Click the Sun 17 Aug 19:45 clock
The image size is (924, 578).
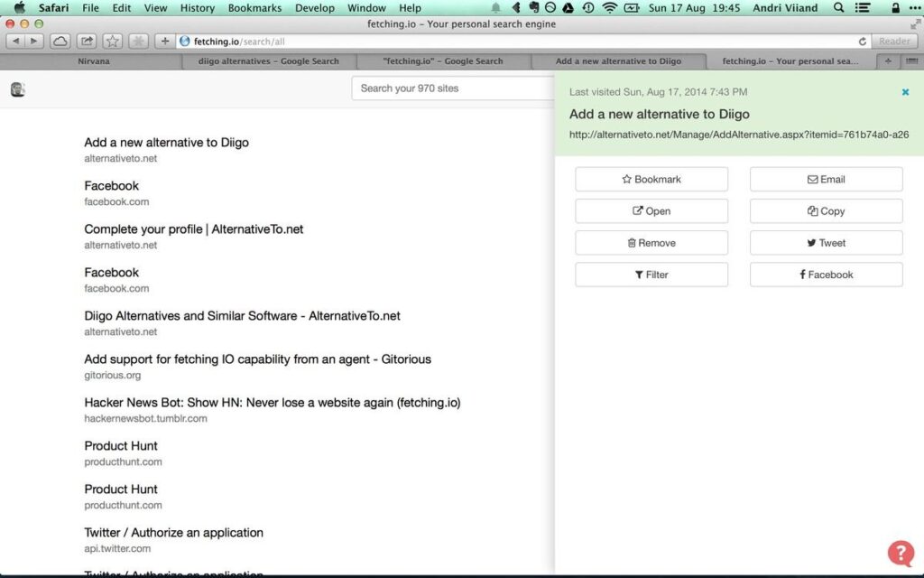(x=694, y=7)
